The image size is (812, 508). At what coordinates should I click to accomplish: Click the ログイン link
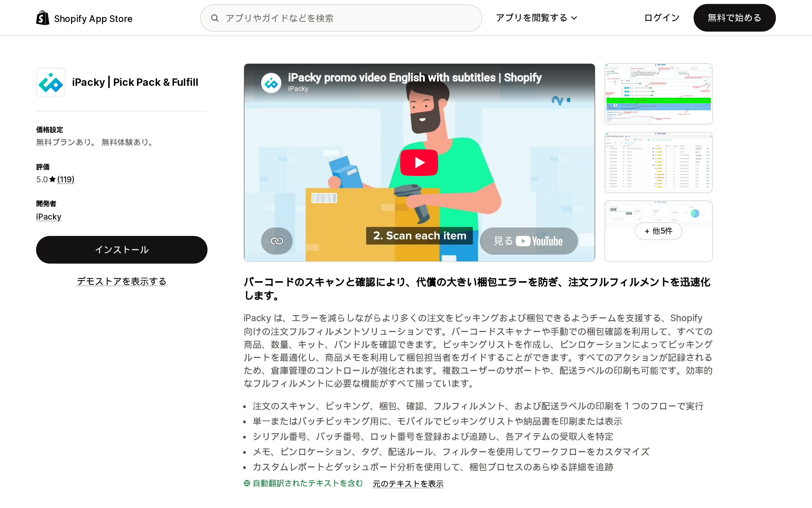coord(662,18)
